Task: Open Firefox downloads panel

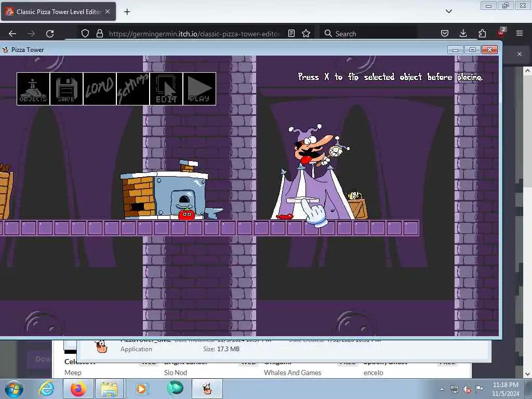Action: [x=463, y=33]
